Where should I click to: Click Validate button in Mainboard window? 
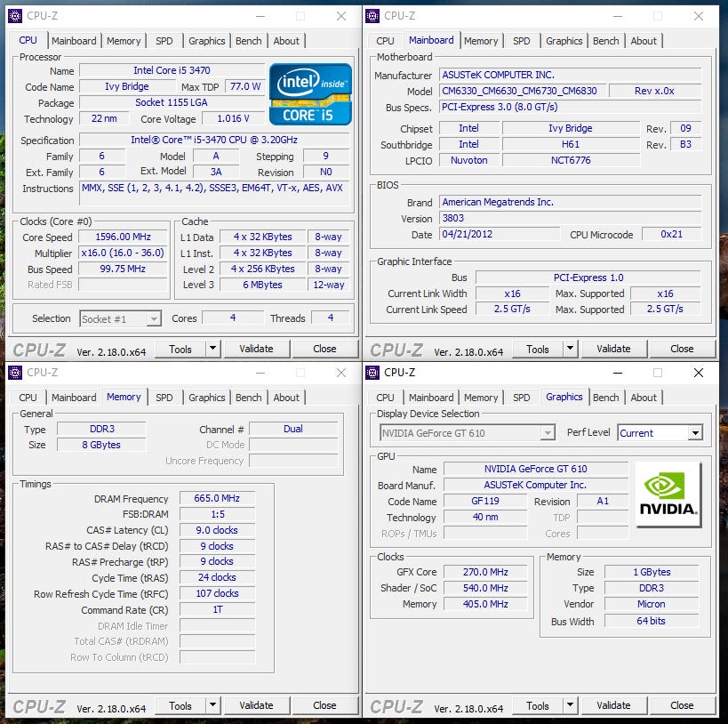click(614, 349)
